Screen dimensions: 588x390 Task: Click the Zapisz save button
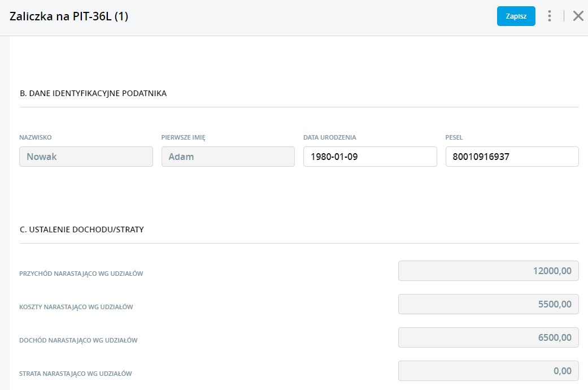516,16
